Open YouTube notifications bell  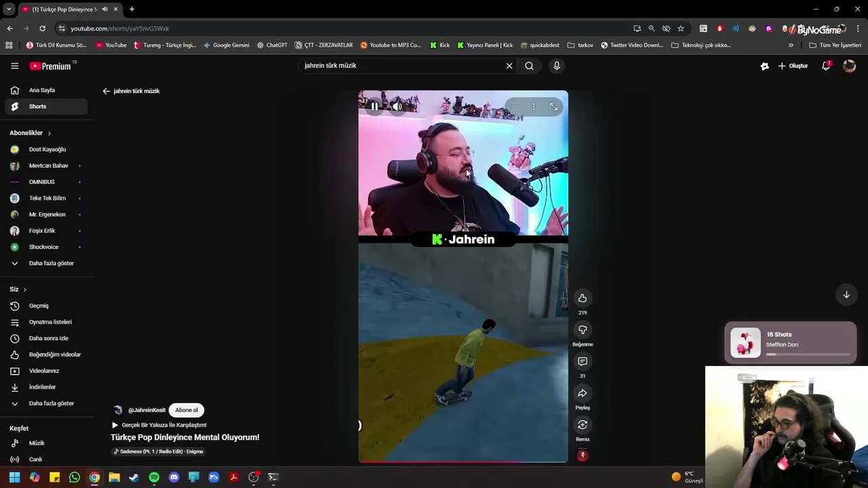826,66
